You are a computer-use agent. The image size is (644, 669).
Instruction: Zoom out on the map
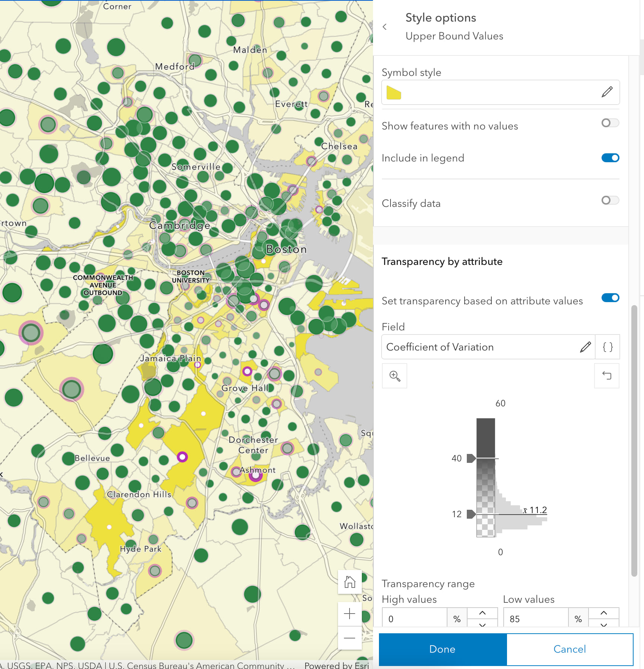pyautogui.click(x=350, y=638)
